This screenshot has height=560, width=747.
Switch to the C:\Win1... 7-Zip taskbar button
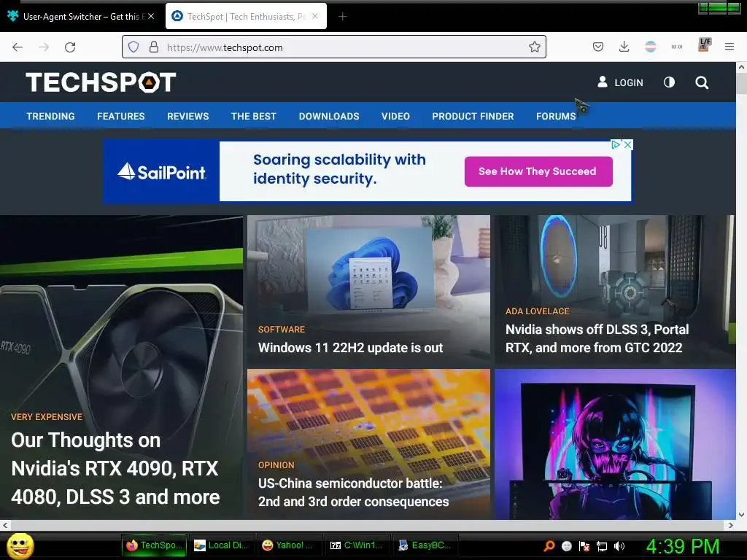pyautogui.click(x=357, y=545)
